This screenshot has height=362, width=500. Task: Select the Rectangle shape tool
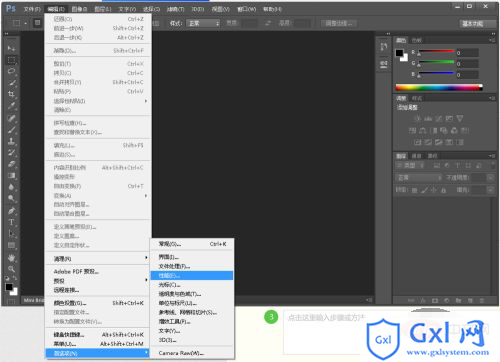11,246
